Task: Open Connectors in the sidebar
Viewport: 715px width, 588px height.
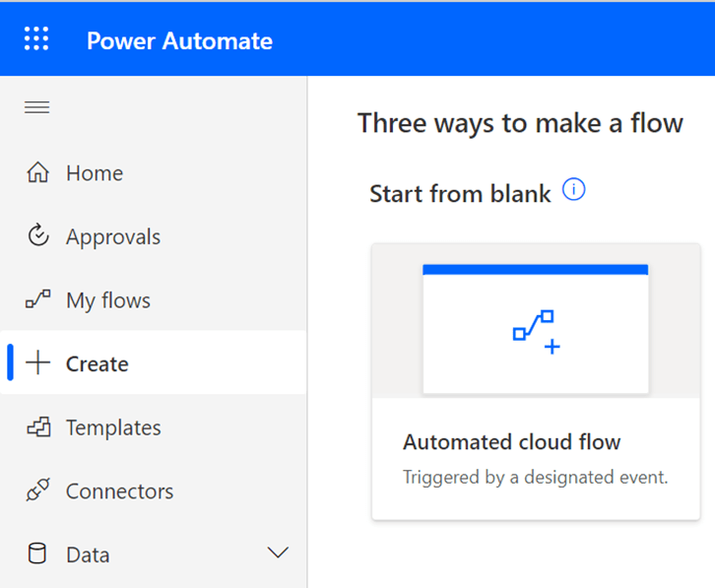Action: [x=154, y=490]
